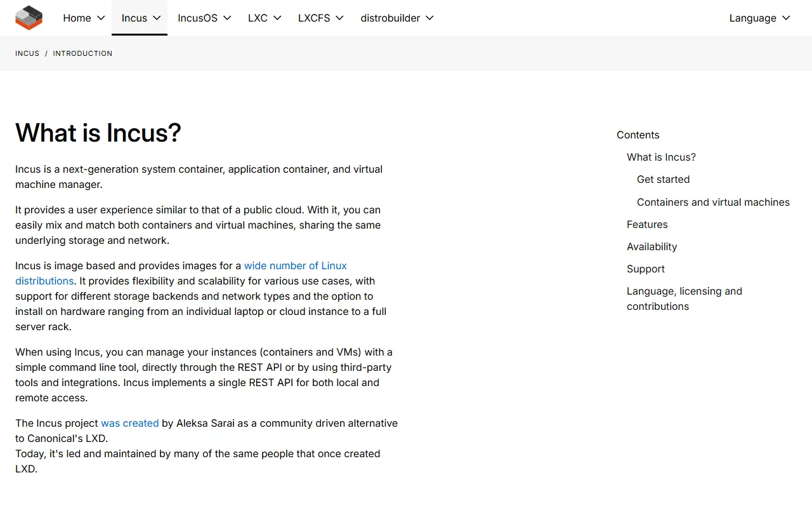Expand the Incus navigation menu
This screenshot has width=812, height=508.
[140, 18]
